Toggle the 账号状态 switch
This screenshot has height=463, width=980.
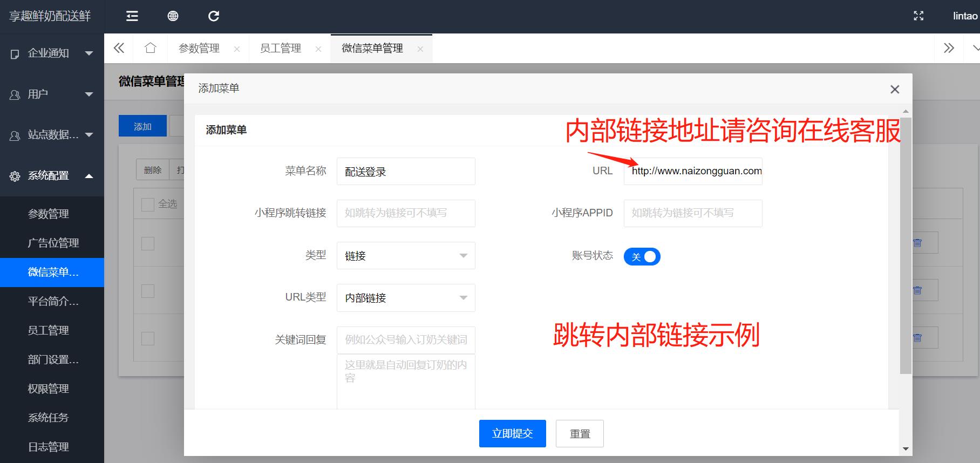tap(642, 256)
